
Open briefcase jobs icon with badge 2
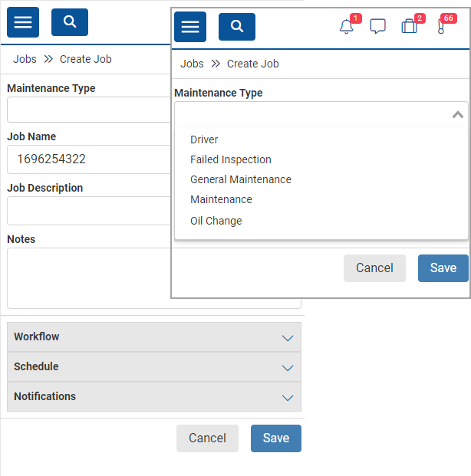point(410,26)
